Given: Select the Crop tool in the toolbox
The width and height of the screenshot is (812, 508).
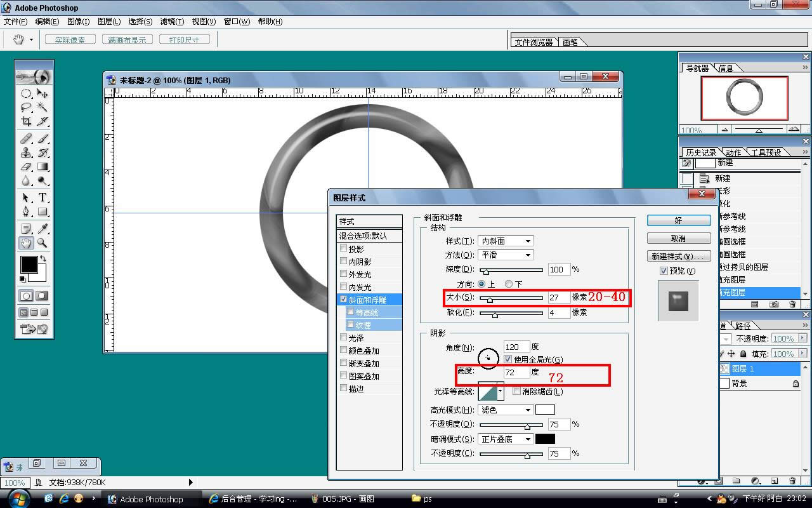Looking at the screenshot, I should (x=26, y=121).
